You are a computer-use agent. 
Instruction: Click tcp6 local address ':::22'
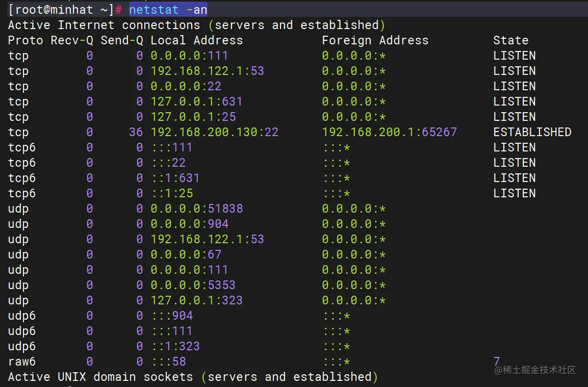[168, 163]
